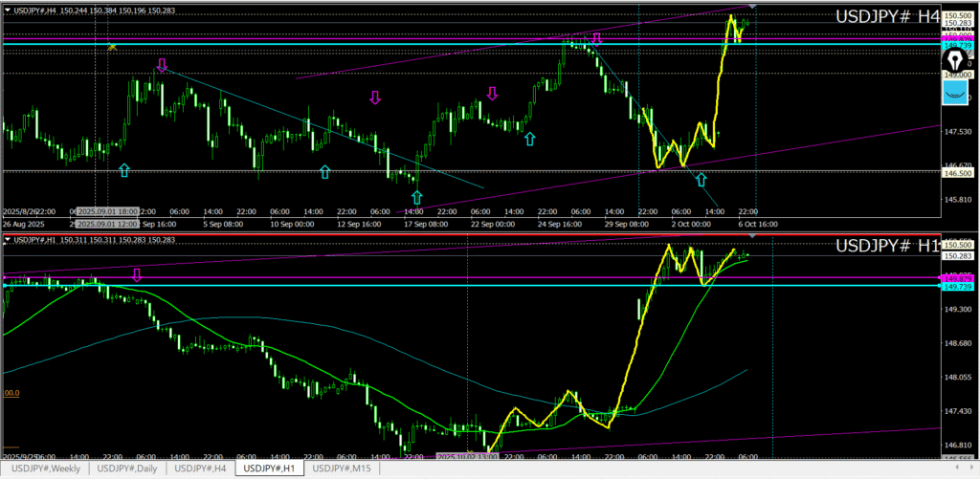Click the 2025.09.01 18:00 crosshair time label
Viewport: 980px width, 479px height.
point(108,210)
